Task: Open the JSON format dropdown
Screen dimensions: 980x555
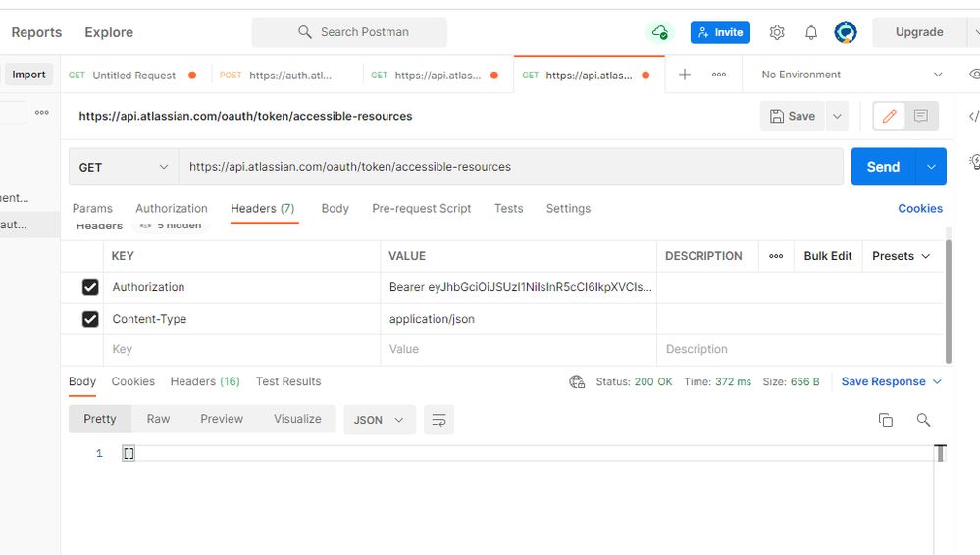Action: coord(380,420)
